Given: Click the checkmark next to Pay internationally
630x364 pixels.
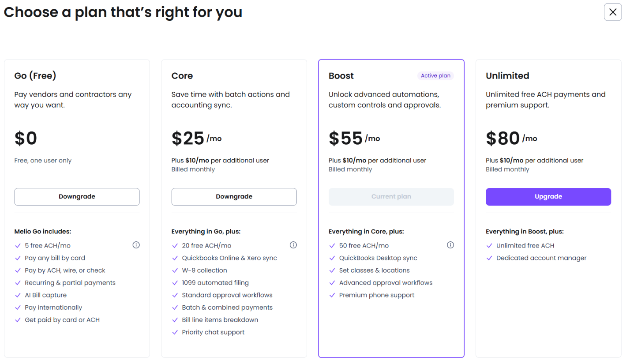Looking at the screenshot, I should (x=18, y=308).
